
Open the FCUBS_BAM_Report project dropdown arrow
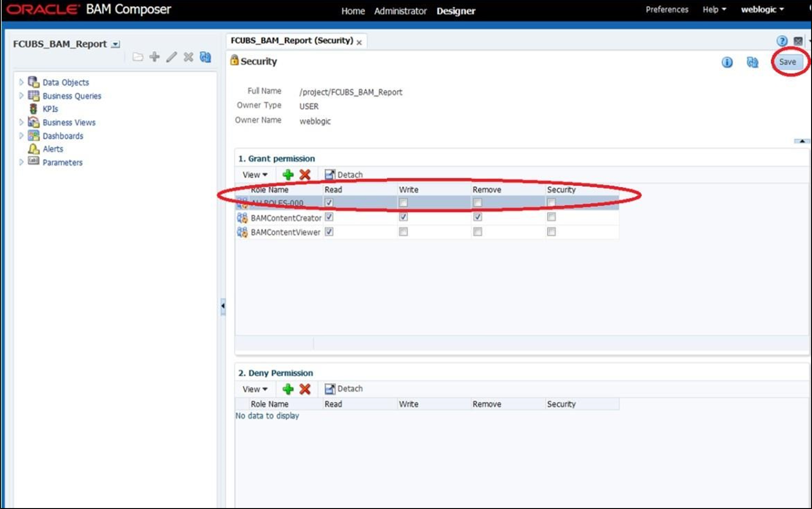point(115,44)
